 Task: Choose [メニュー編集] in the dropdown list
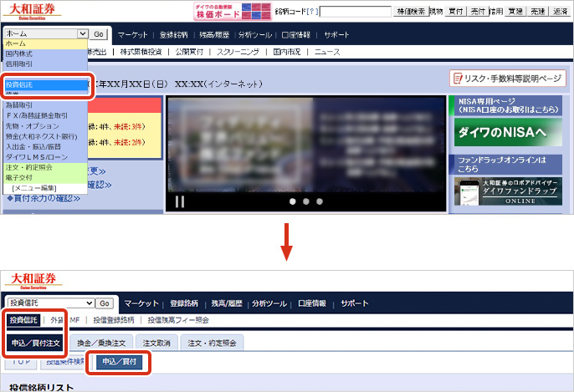(x=45, y=188)
